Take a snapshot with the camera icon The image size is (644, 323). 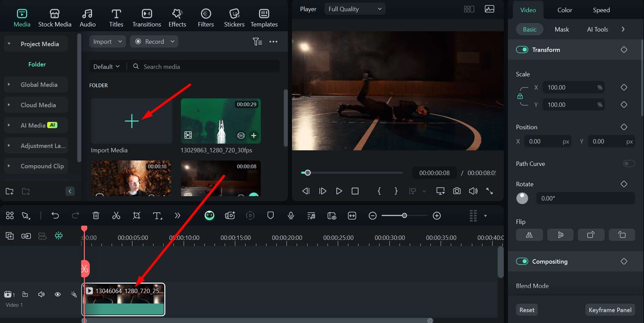457,191
